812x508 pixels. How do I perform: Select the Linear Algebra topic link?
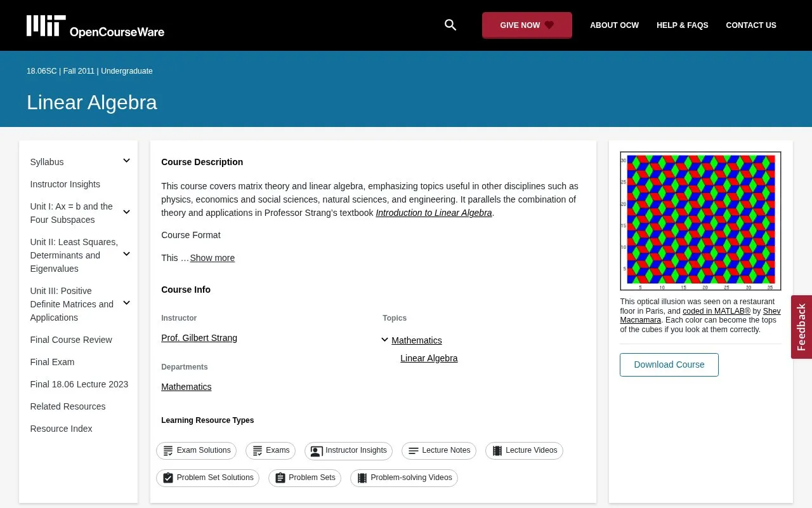pos(429,358)
